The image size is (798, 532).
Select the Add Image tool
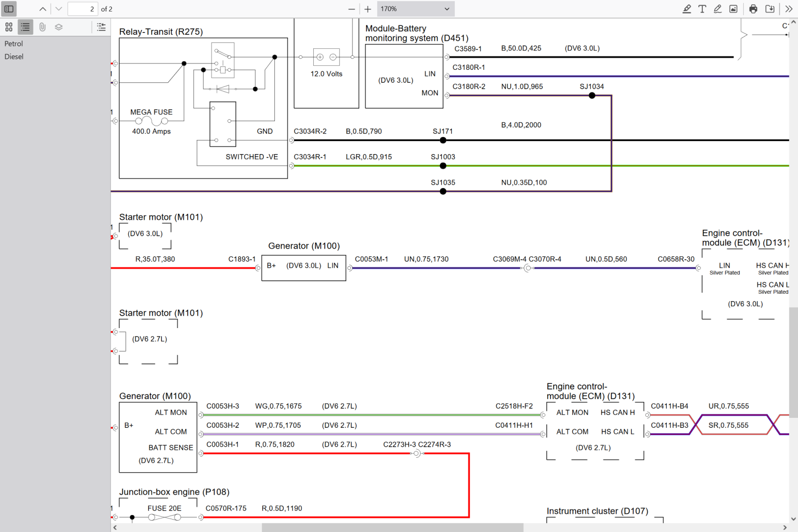point(733,9)
